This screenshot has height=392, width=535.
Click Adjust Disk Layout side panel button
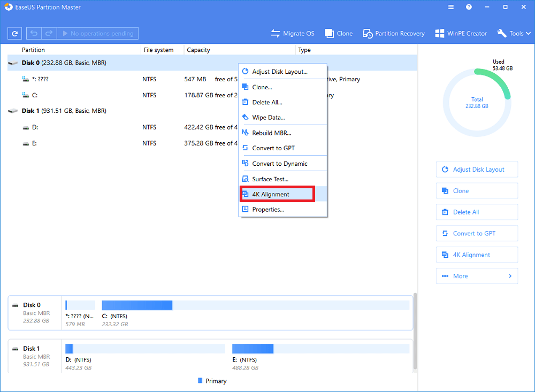[477, 170]
